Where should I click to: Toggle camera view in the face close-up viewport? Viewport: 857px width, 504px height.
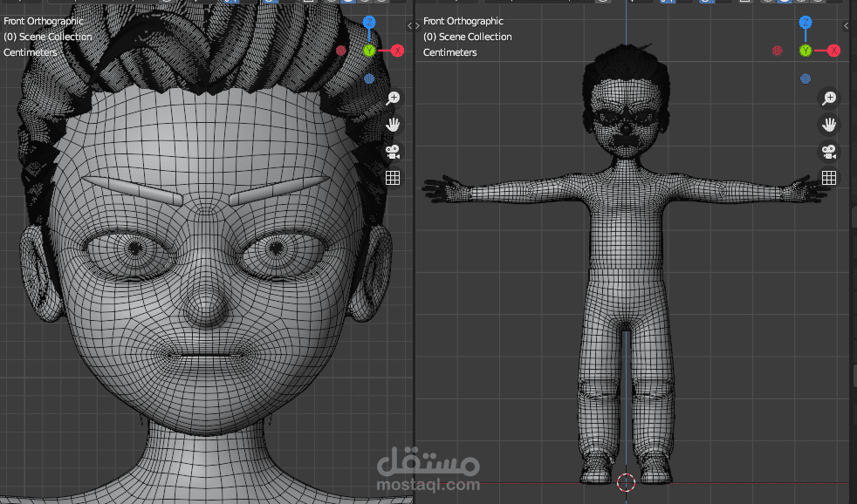[x=393, y=151]
